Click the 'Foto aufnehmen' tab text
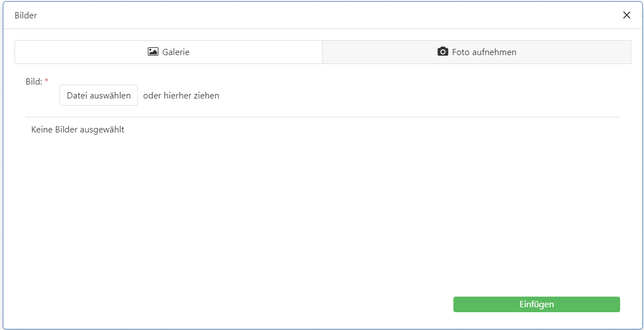Viewport: 644px width, 330px height. click(484, 52)
